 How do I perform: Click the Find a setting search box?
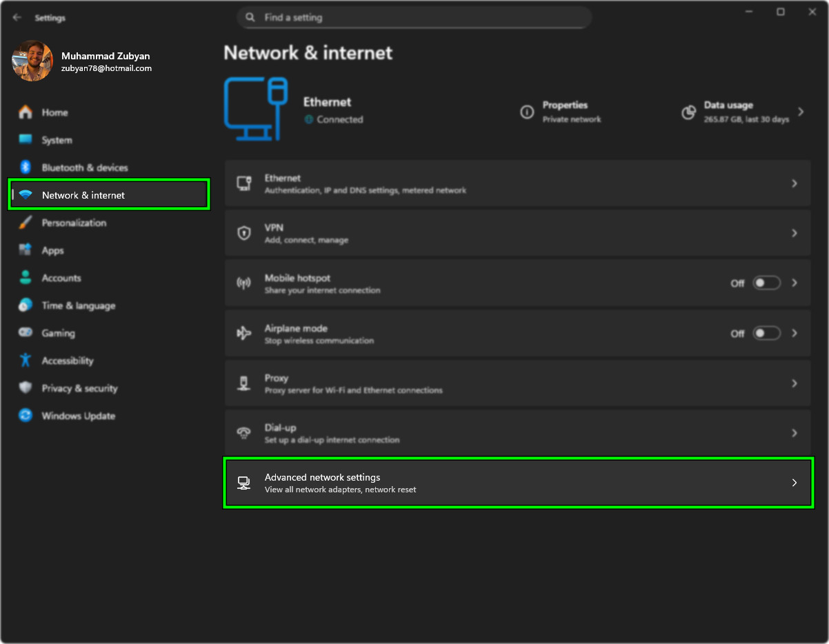[414, 18]
